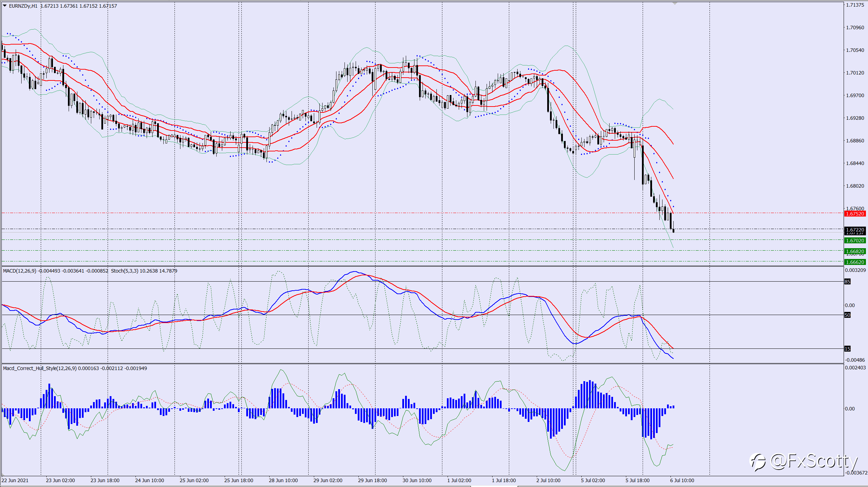Select the green 1.67020 price level tag
This screenshot has width=868, height=487.
tap(855, 241)
